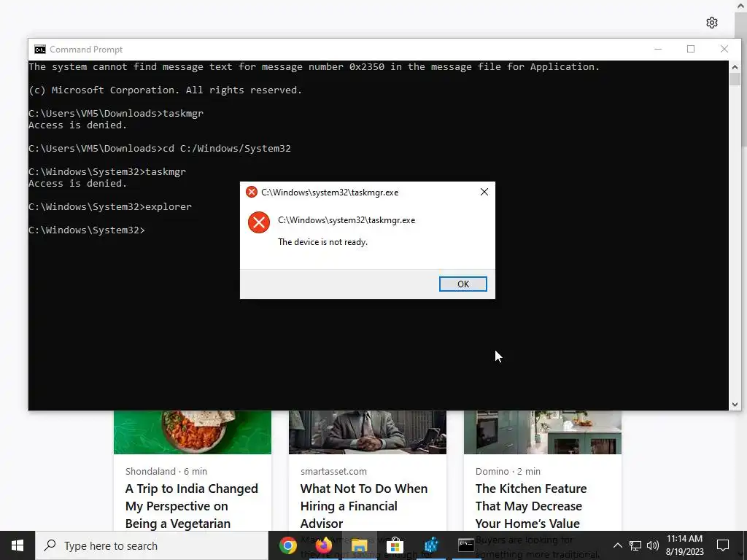Click the browser page scrollbar up arrow

pyautogui.click(x=743, y=5)
